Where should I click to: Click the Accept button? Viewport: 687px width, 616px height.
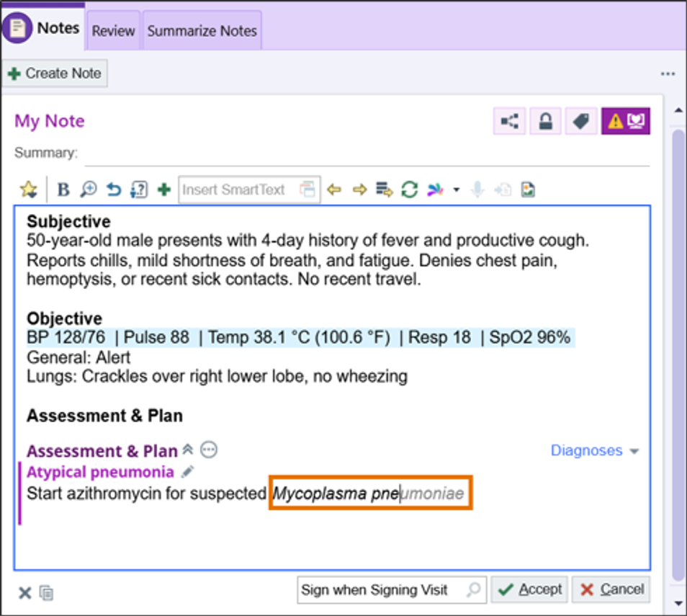tap(529, 589)
